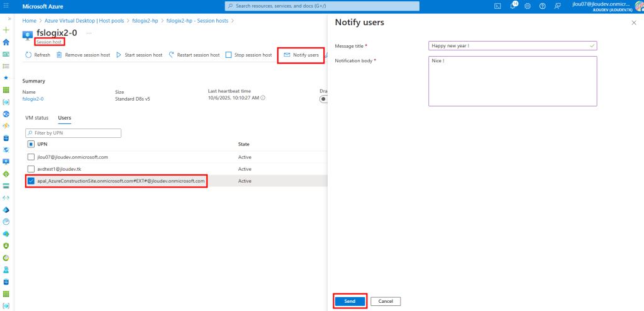The image size is (644, 311).
Task: Click the Notification body text area
Action: pos(513,81)
